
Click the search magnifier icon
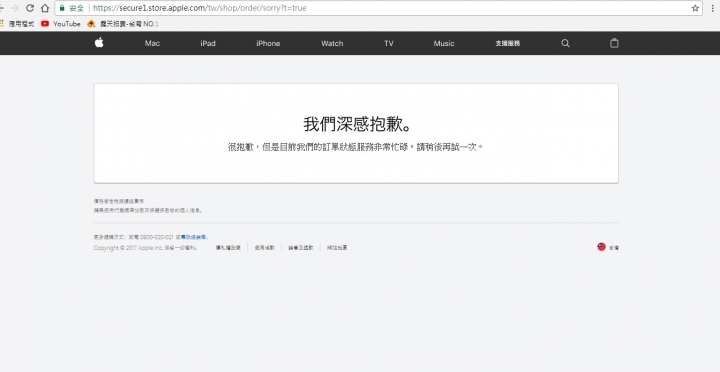click(565, 43)
